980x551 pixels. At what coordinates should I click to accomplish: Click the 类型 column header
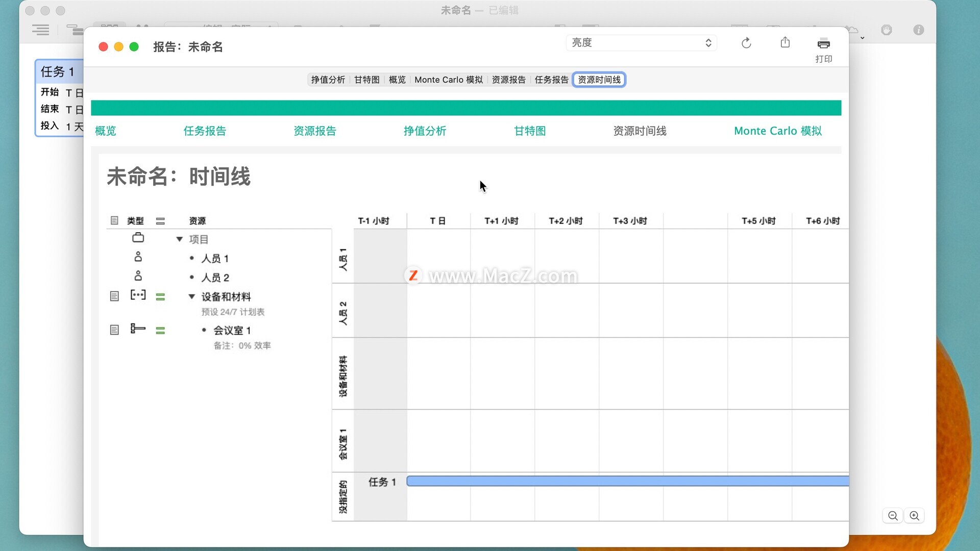pos(135,221)
